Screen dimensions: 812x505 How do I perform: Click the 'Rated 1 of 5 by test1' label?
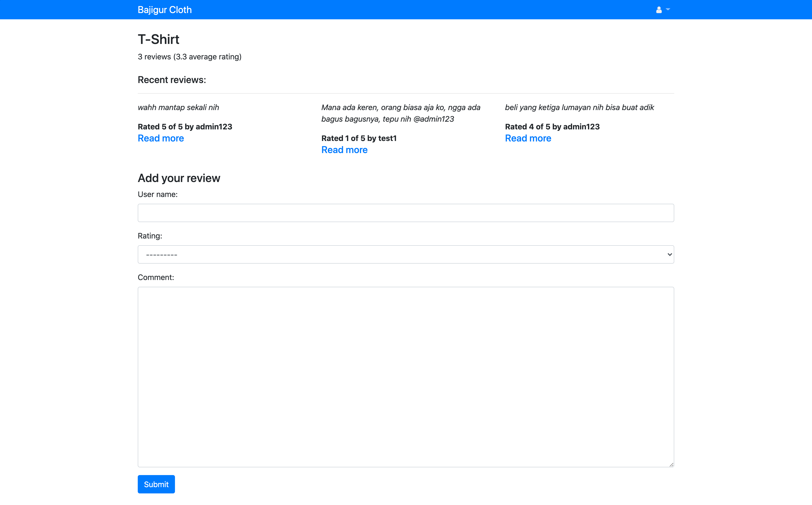click(359, 138)
